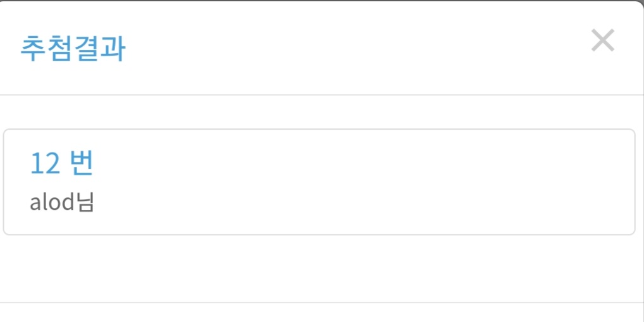644x322 pixels.
Task: Select the 12 번 winning number
Action: click(x=61, y=163)
